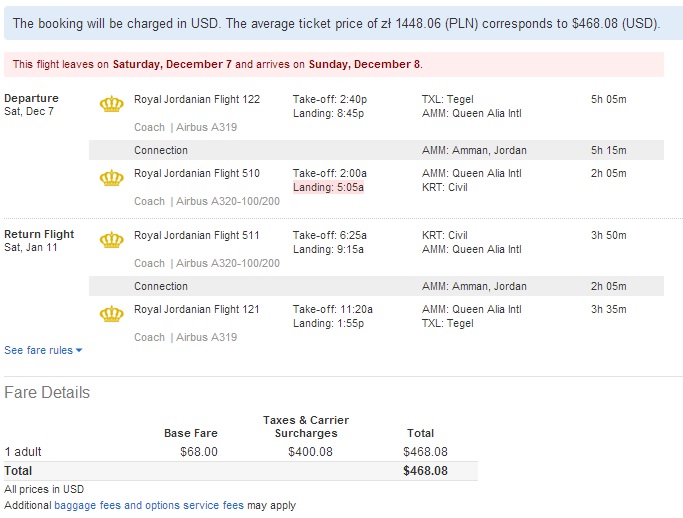Screen dimensions: 683x518
Task: Expand the See fare rules arrow
Action: (x=79, y=350)
